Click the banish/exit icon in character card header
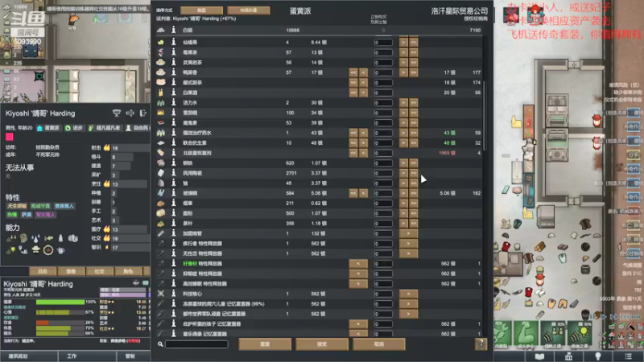 coord(143,113)
